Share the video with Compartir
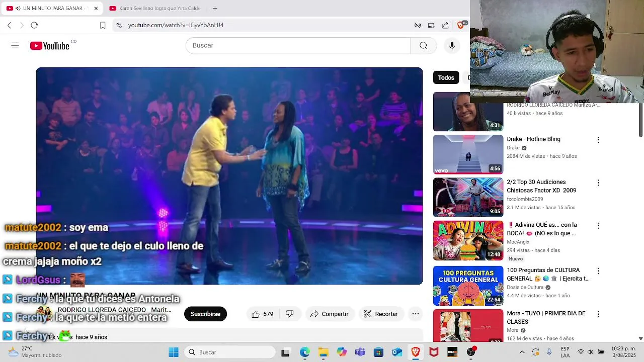The height and width of the screenshot is (362, 644). pos(329,314)
